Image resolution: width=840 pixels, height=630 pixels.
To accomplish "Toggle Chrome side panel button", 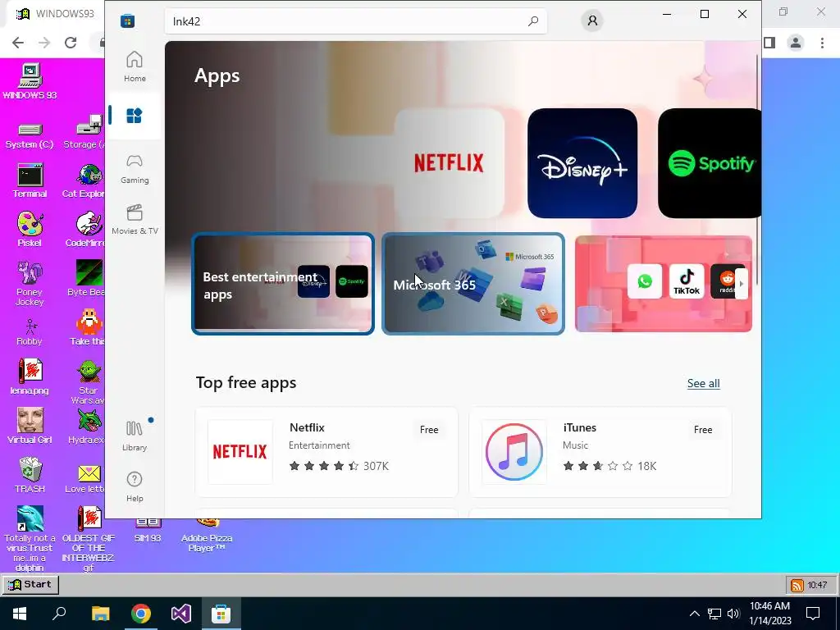I will [x=769, y=43].
